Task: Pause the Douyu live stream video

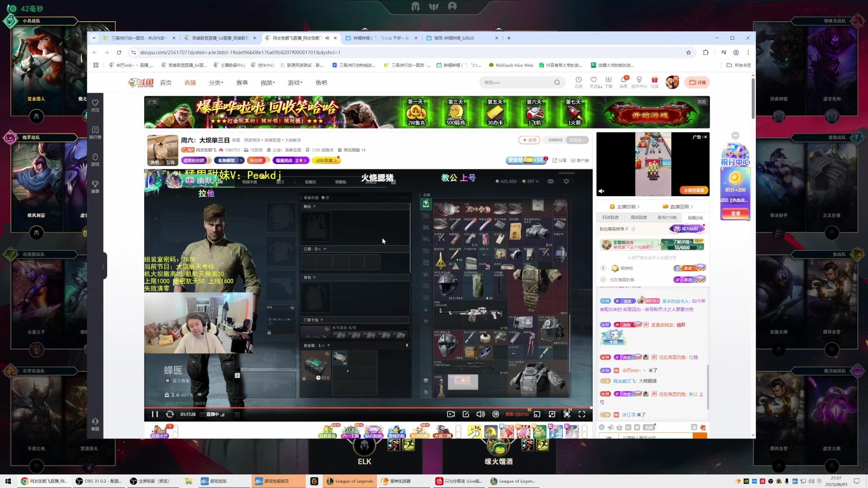Action: pos(155,414)
